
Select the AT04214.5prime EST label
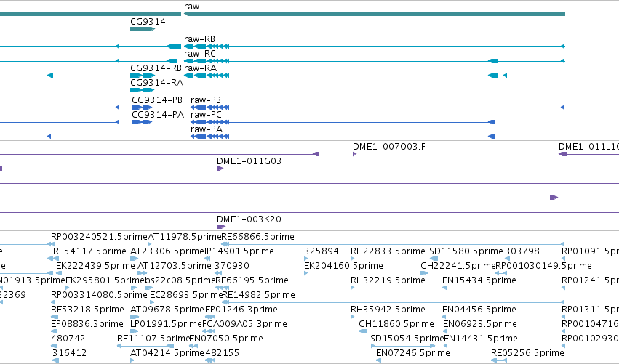point(167,353)
